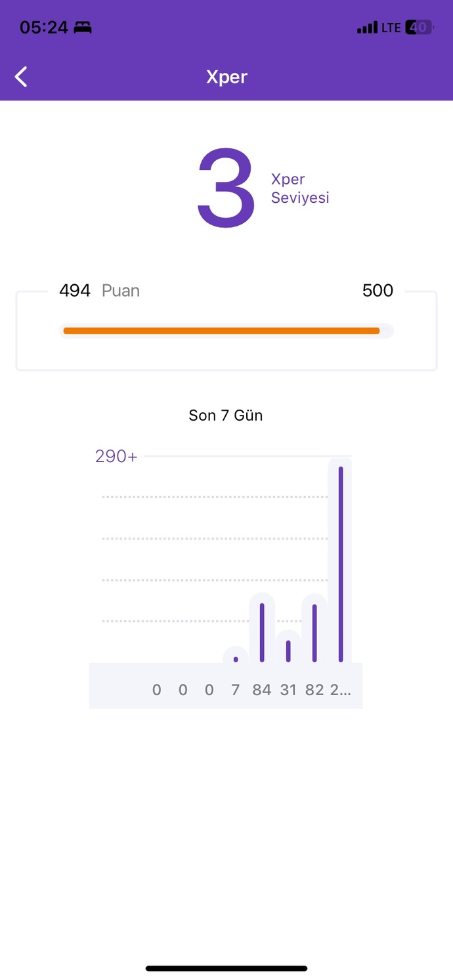Tap the back arrow icon
Viewport: 453px width, 980px height.
(x=22, y=77)
